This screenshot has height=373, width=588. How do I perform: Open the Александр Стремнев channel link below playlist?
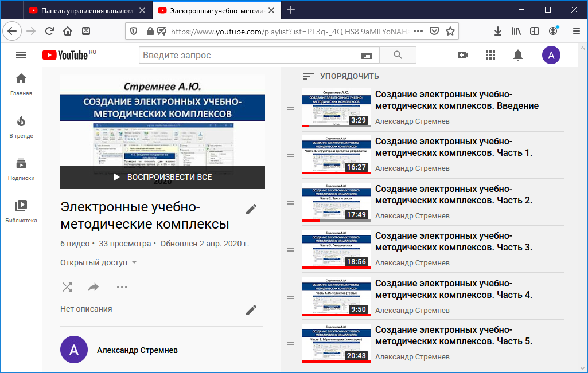click(x=137, y=350)
